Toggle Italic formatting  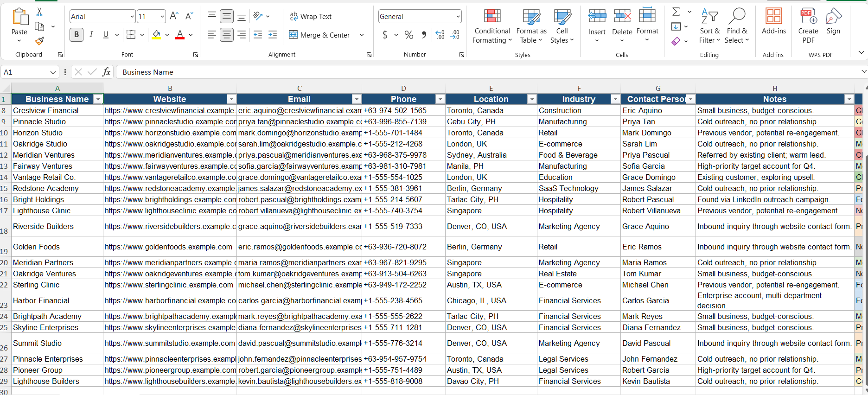click(91, 35)
